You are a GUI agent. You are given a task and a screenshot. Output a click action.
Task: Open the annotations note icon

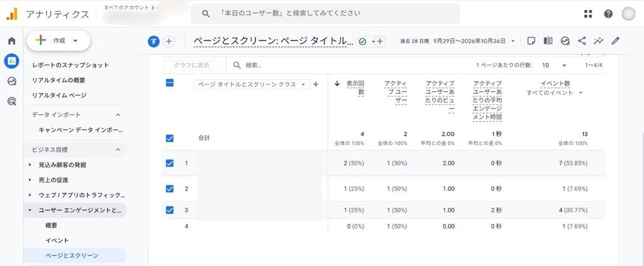(x=531, y=41)
